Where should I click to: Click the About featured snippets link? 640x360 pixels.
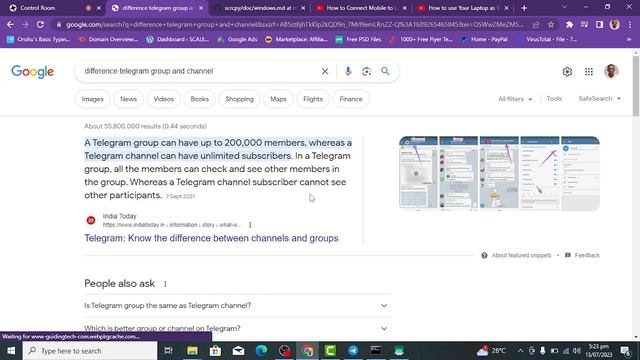click(x=521, y=255)
